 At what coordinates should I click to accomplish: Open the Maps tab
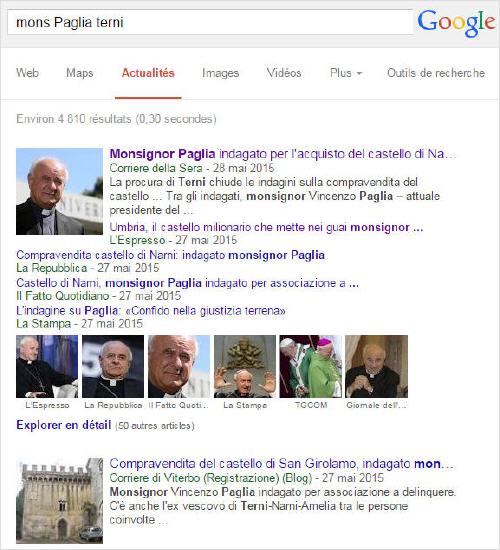coord(80,73)
